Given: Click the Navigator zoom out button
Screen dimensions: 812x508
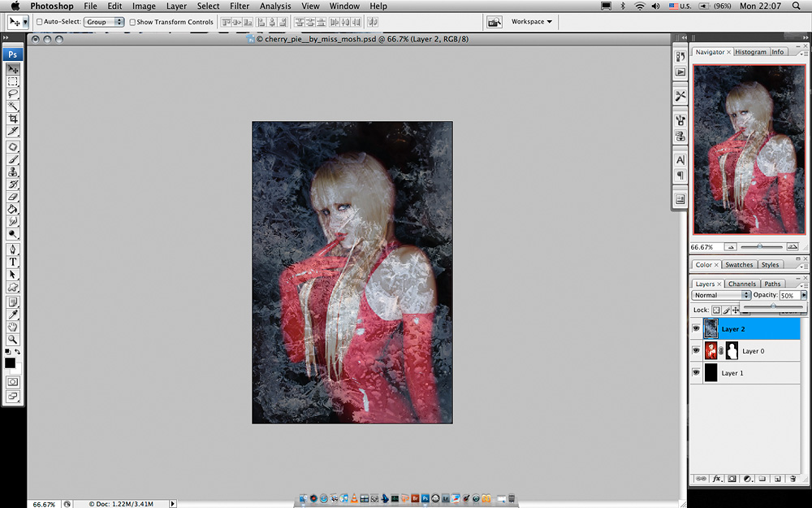Looking at the screenshot, I should (730, 247).
